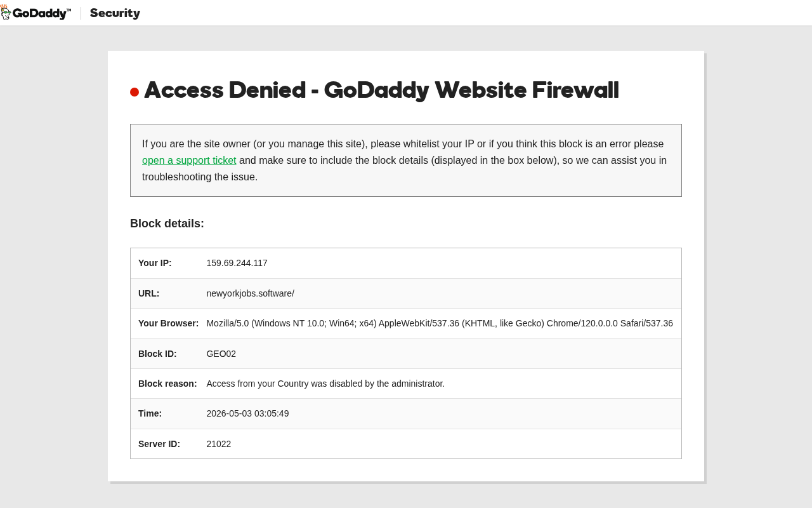This screenshot has width=812, height=508.
Task: Click the red status dot beside Access Denied
Action: point(134,92)
